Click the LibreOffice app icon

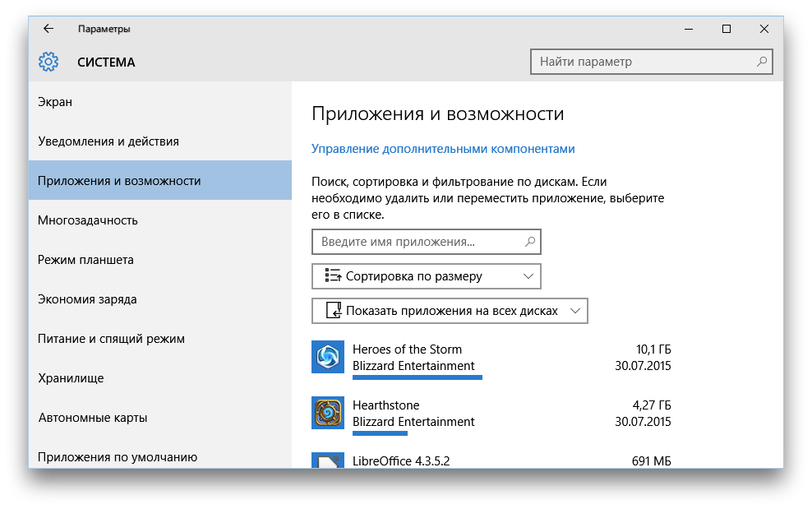point(328,460)
